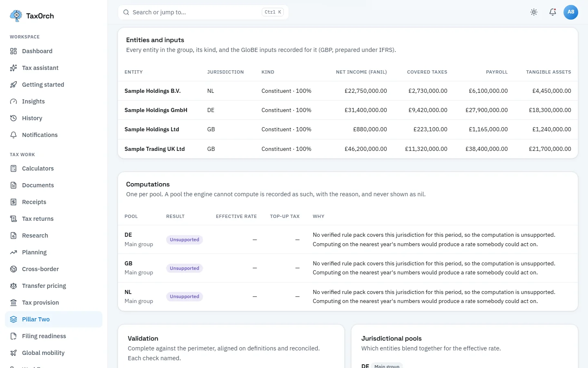Click the Covered Taxes column header
The image size is (588, 368).
coord(427,72)
